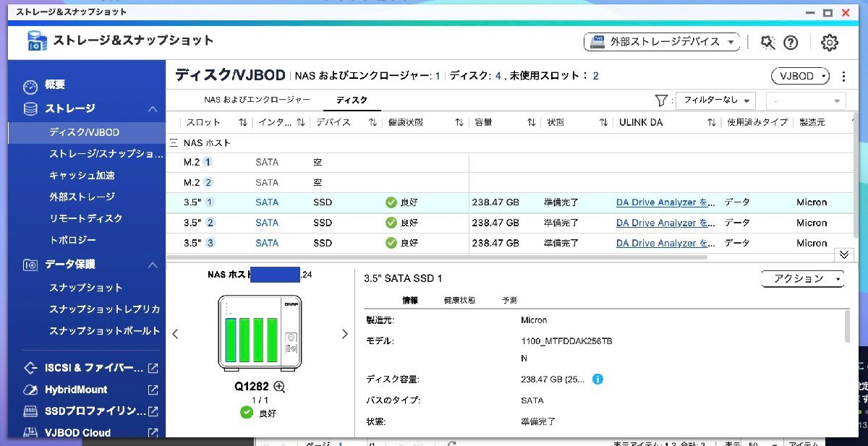Click the filter funnel icon
This screenshot has width=868, height=446.
(660, 101)
